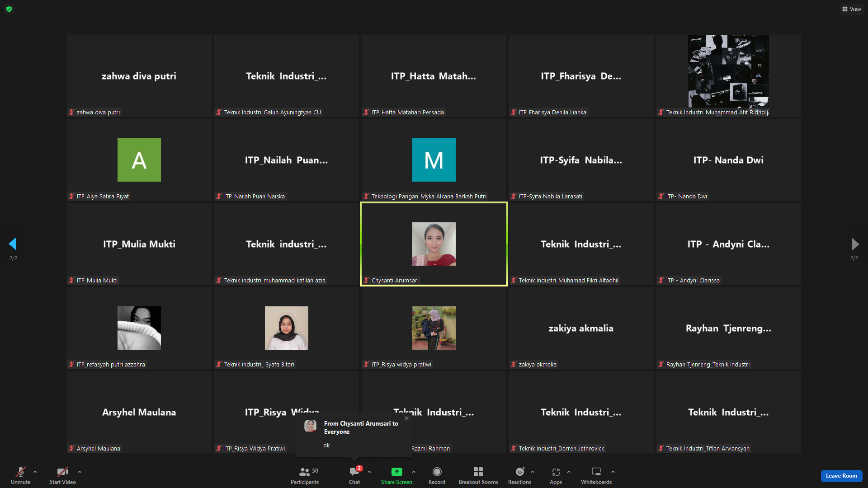This screenshot has height=488, width=868.
Task: Click the large ITP_Mulia Mukti name text
Action: click(x=139, y=244)
